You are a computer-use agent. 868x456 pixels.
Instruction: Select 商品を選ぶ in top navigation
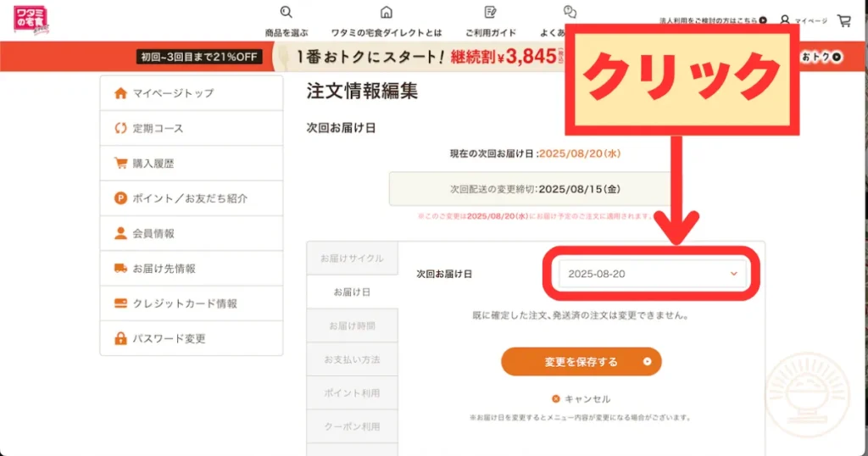click(x=287, y=33)
